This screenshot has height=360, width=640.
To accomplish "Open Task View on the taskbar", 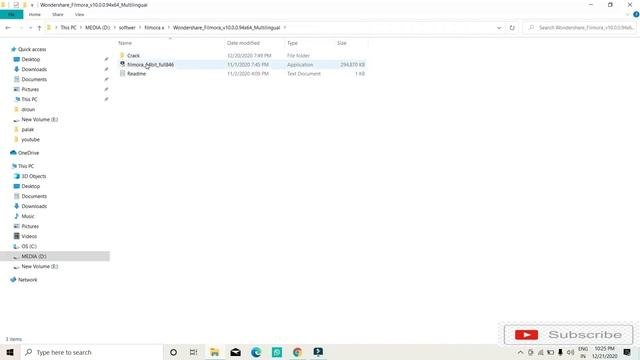I will coord(193,352).
